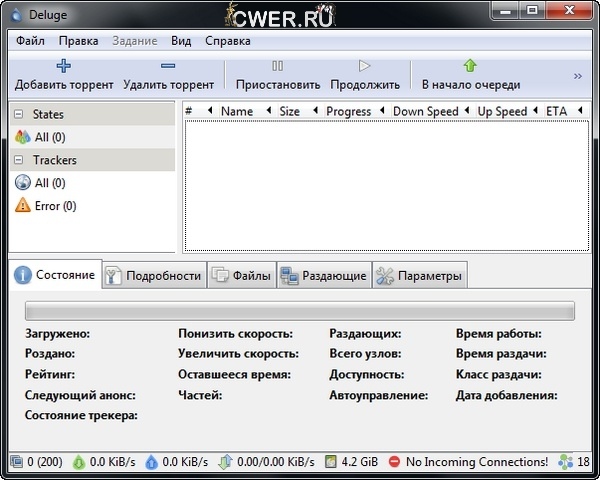
Task: Click the free disk space 4.2 GiB icon
Action: click(331, 462)
